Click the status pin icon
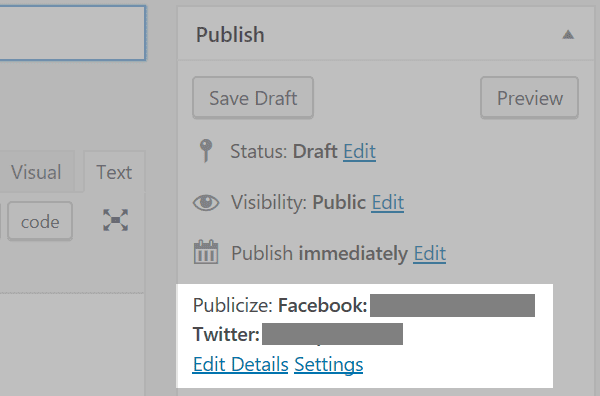600x396 pixels. click(206, 151)
